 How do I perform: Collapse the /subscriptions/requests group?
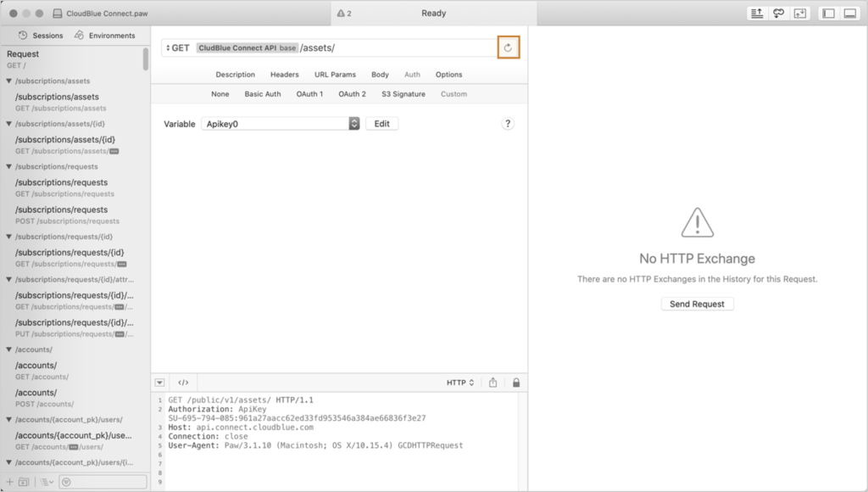[8, 166]
